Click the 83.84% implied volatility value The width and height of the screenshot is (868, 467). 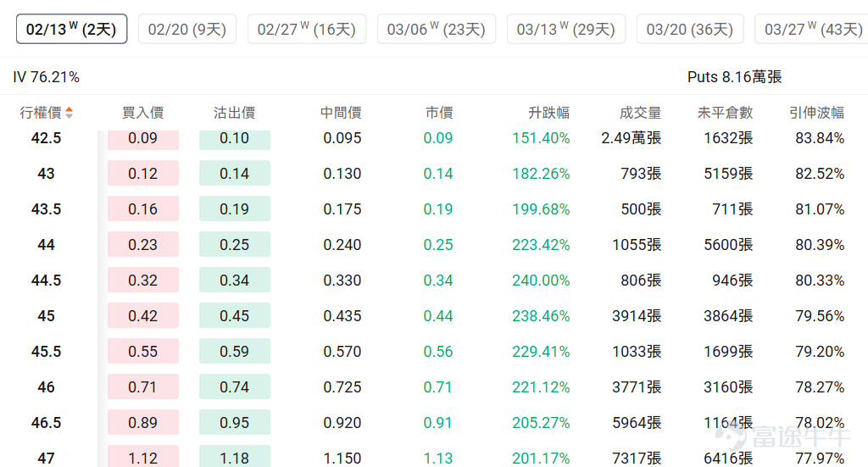point(820,138)
